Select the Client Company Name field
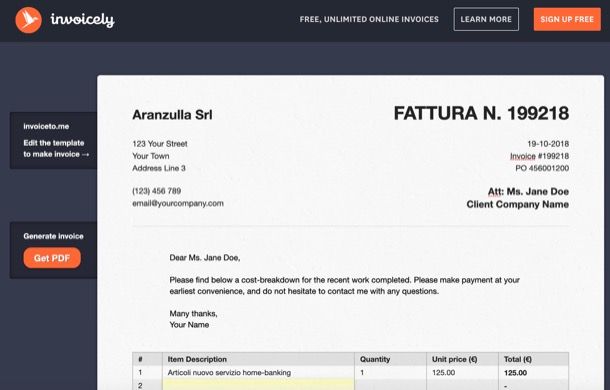Image resolution: width=610 pixels, height=390 pixels. pyautogui.click(x=517, y=204)
